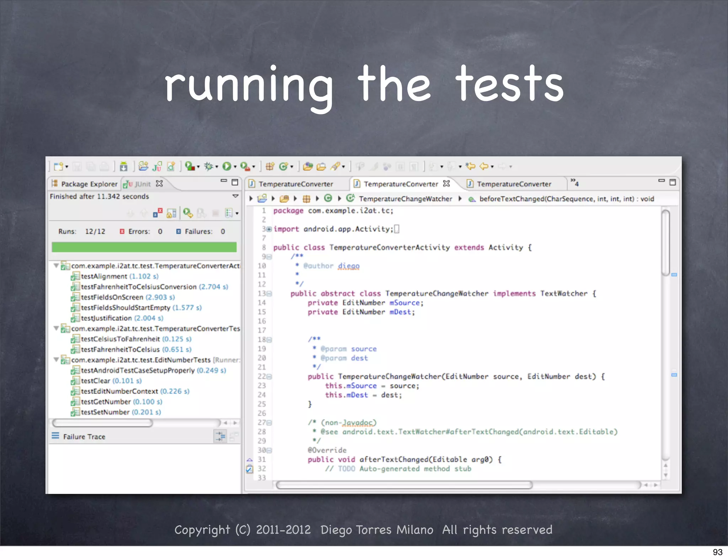Click the green JUnit progress bar
Viewport: 728px width, 560px height.
pos(144,247)
